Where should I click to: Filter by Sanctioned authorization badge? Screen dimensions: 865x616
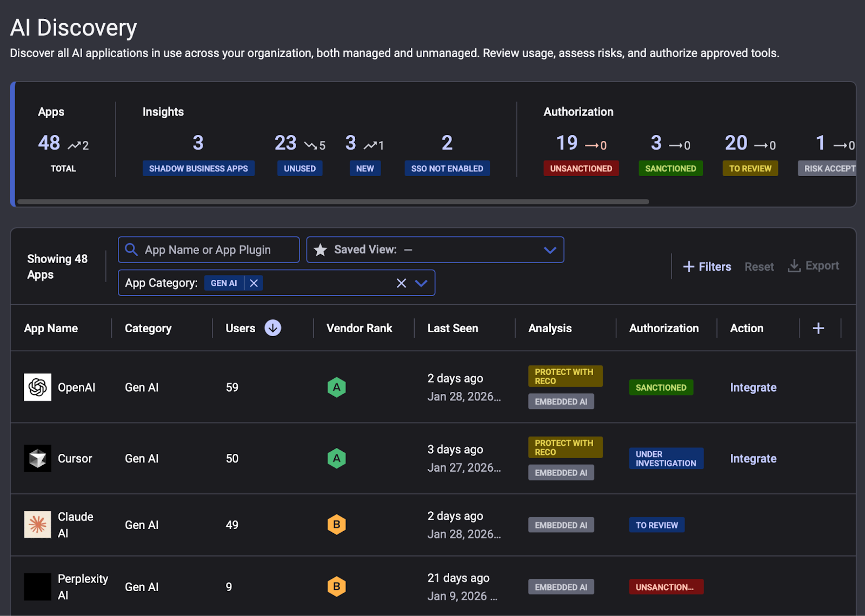point(670,169)
